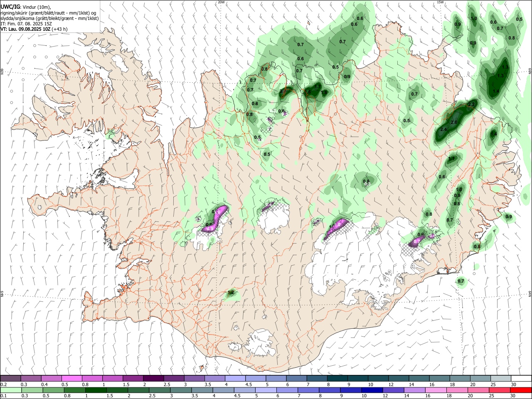The image size is (532, 399).
Task: Click the '20W' longitude label
Action: [221, 2]
